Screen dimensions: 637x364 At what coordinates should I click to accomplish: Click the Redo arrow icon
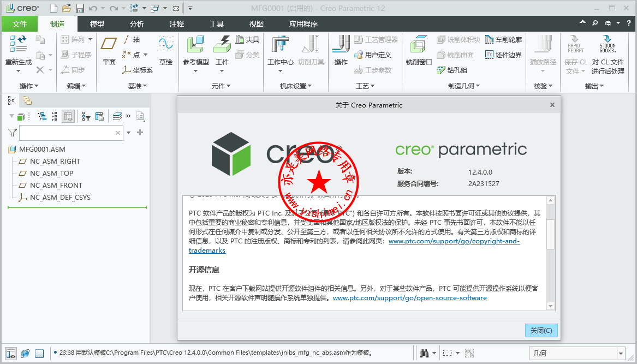[114, 8]
